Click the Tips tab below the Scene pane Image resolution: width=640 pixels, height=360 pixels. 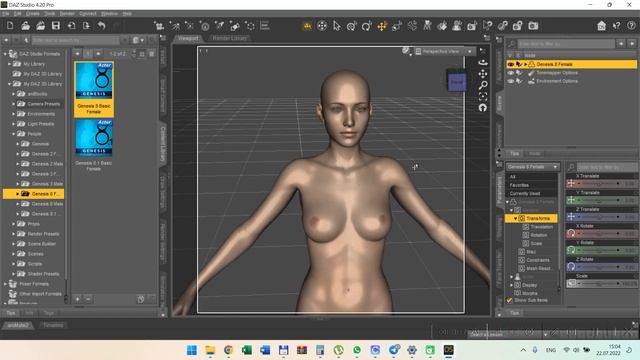point(514,153)
